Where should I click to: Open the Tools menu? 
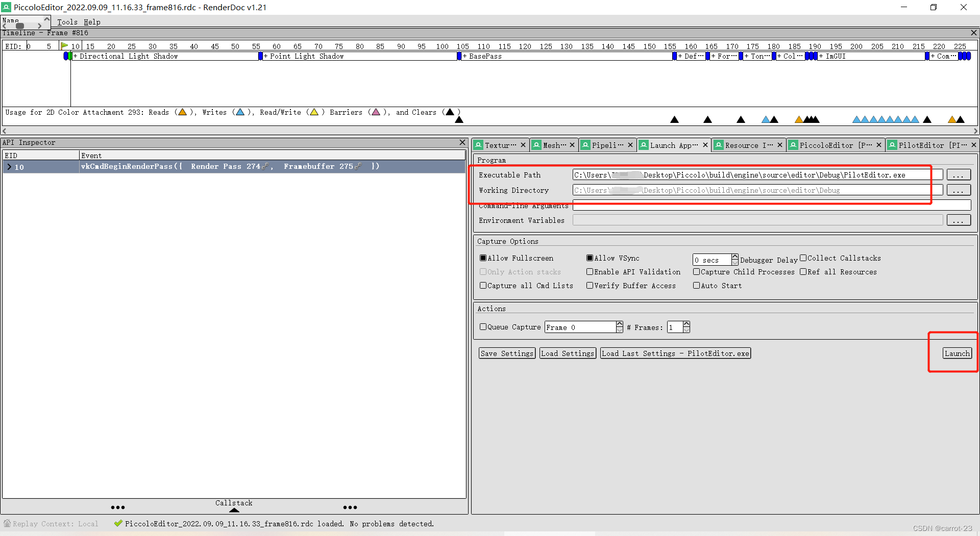[x=67, y=22]
